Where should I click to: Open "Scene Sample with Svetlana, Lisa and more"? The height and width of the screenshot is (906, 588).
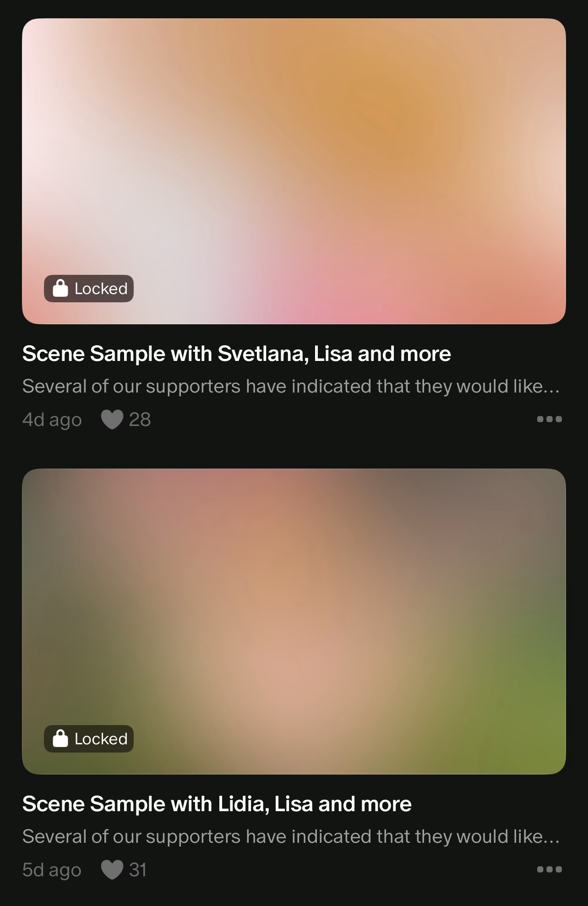[x=236, y=354]
